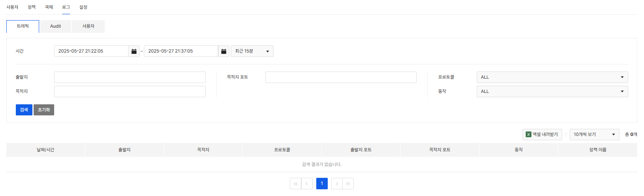Click the 날짜/시간 column header
The image size is (644, 196).
(x=45, y=150)
